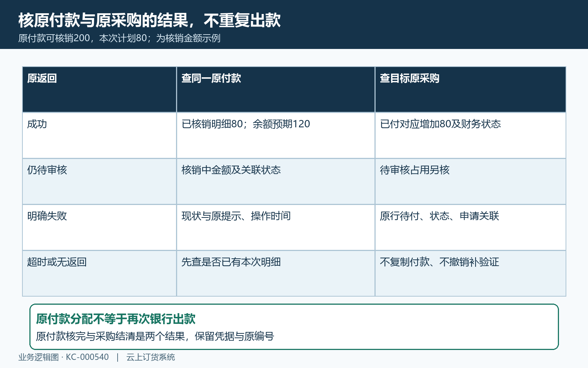Select the "成功" row label
Viewport: 588px width, 368px height.
tap(37, 124)
